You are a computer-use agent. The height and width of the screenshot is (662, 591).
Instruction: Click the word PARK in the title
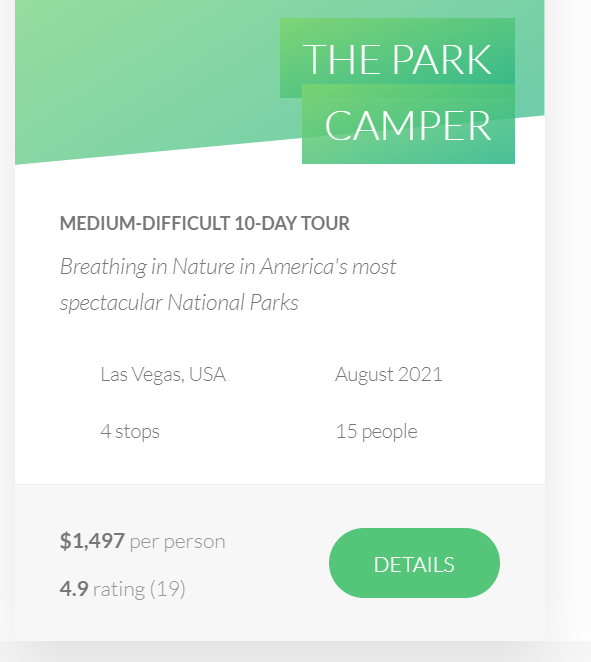[x=442, y=60]
